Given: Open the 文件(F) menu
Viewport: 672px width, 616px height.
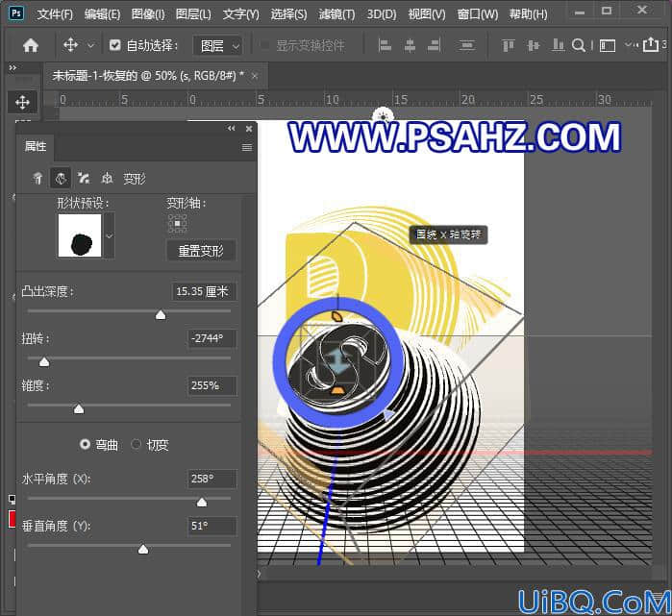Looking at the screenshot, I should pyautogui.click(x=55, y=14).
